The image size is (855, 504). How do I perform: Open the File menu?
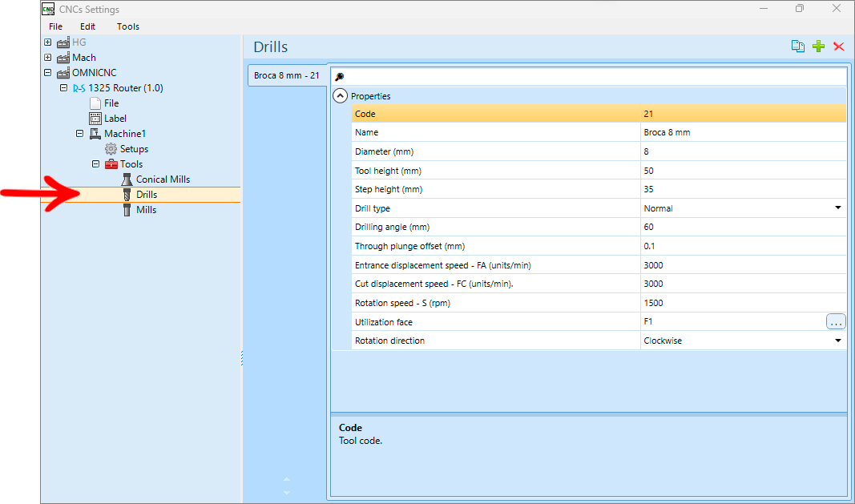[55, 26]
